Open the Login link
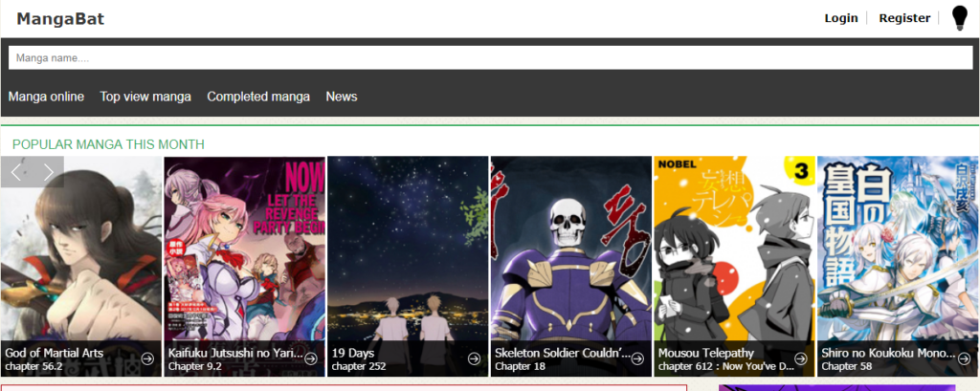This screenshot has height=391, width=980. [x=840, y=18]
